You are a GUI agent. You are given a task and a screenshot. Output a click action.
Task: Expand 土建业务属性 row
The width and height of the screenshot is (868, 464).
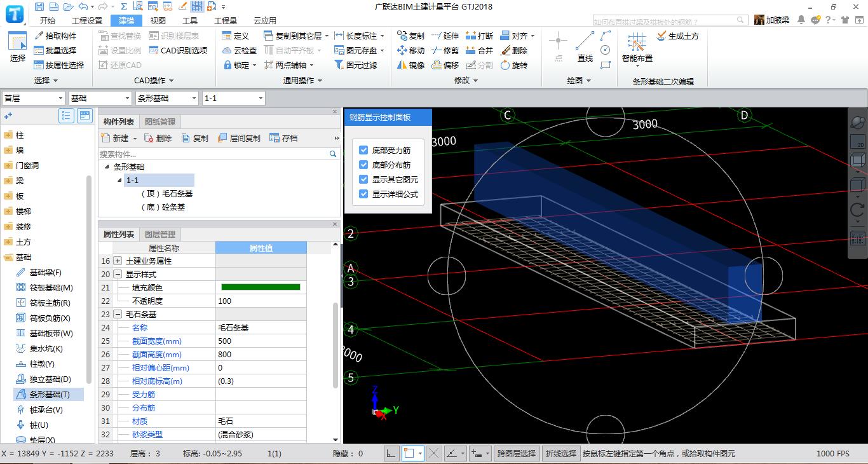pyautogui.click(x=118, y=261)
